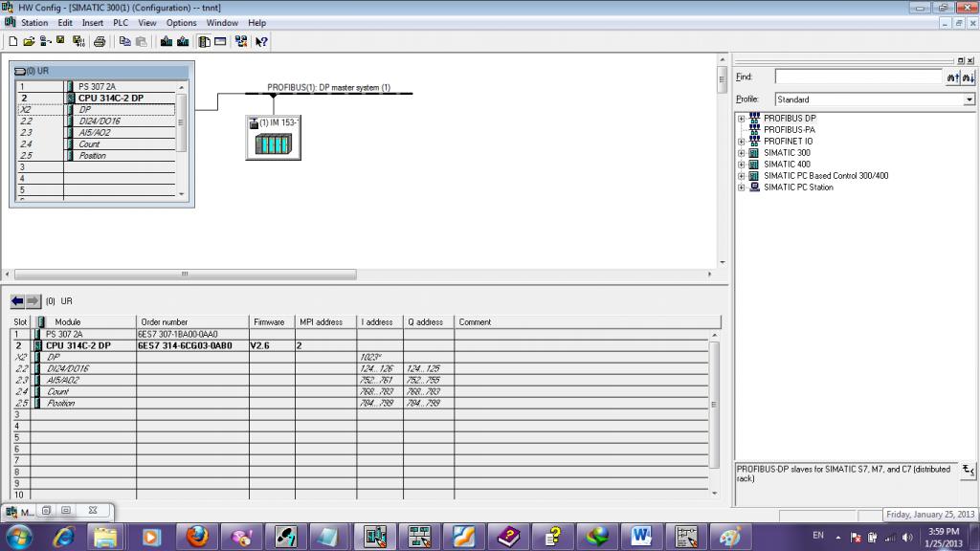The height and width of the screenshot is (551, 980).
Task: Click the find-upward button beside Find
Action: [x=952, y=77]
